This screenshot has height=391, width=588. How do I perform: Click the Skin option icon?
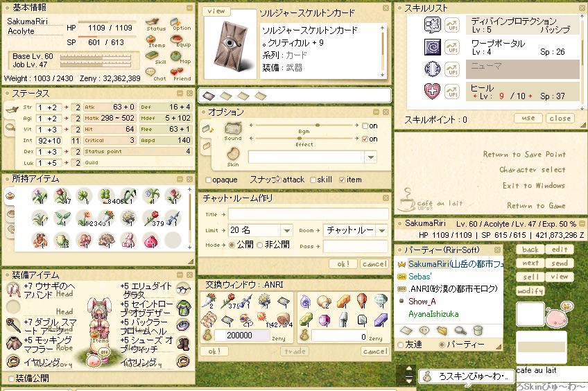(x=233, y=153)
